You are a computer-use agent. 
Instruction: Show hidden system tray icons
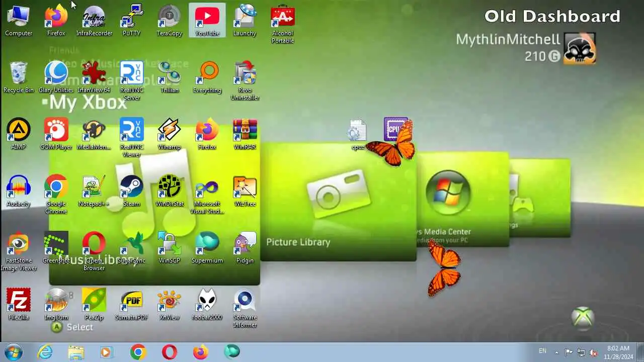pos(556,352)
